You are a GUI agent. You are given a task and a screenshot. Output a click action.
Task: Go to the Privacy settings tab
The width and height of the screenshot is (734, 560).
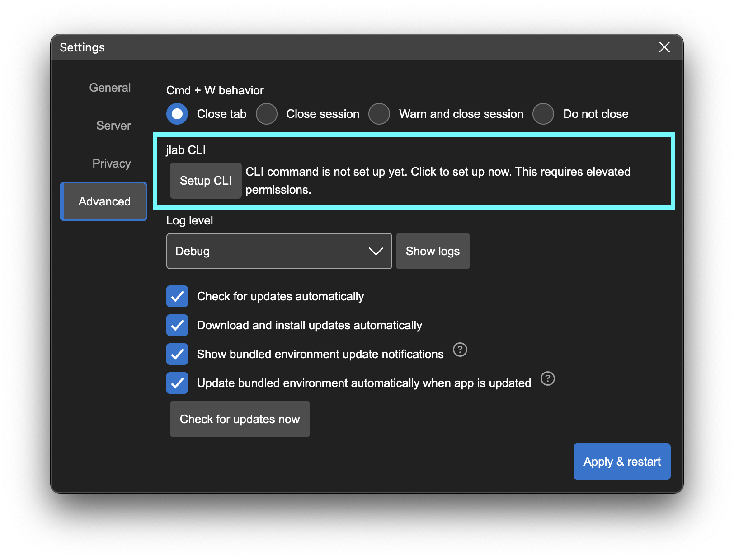(112, 163)
